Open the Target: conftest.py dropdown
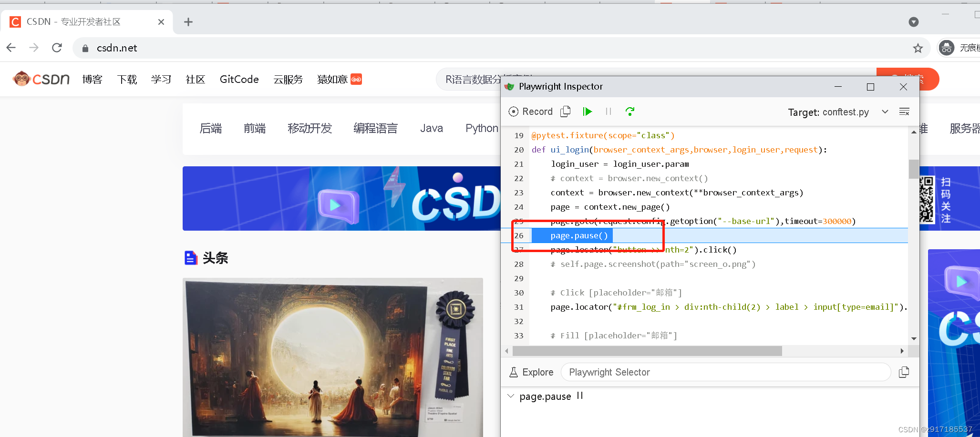The height and width of the screenshot is (437, 980). click(x=885, y=112)
